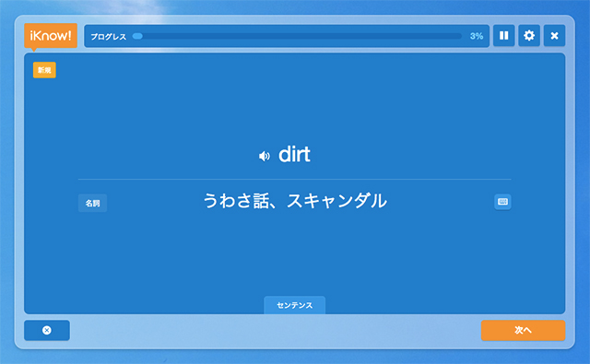Image resolution: width=590 pixels, height=364 pixels.
Task: Click the circled X button at bottom left
Action: click(47, 330)
